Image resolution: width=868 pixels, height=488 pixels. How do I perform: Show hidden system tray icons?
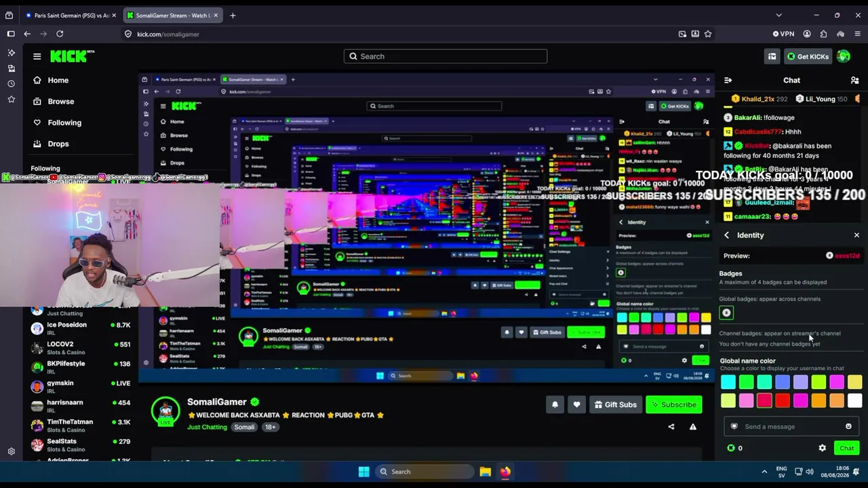(x=764, y=472)
